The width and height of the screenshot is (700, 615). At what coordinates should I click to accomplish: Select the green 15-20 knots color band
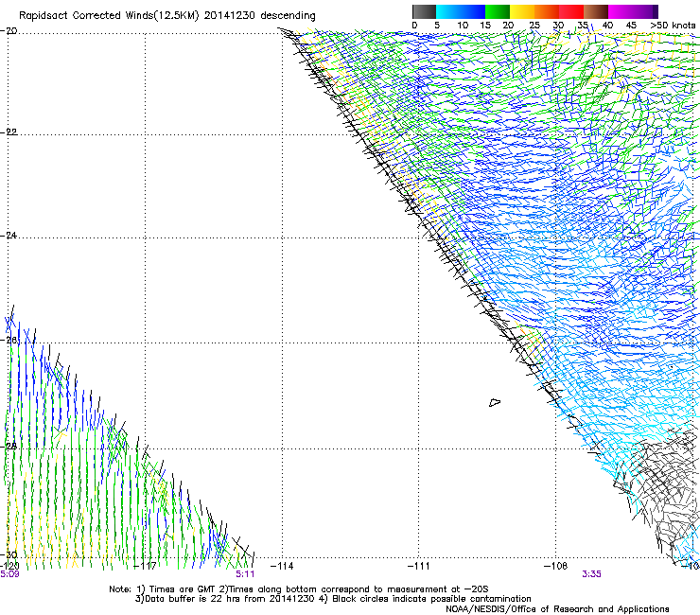498,11
